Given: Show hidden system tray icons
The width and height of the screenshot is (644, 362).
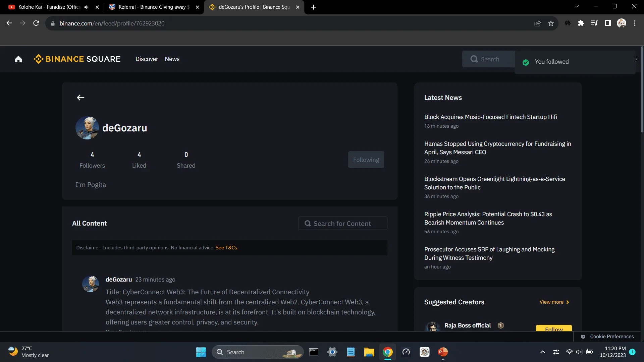Looking at the screenshot, I should click(x=542, y=352).
